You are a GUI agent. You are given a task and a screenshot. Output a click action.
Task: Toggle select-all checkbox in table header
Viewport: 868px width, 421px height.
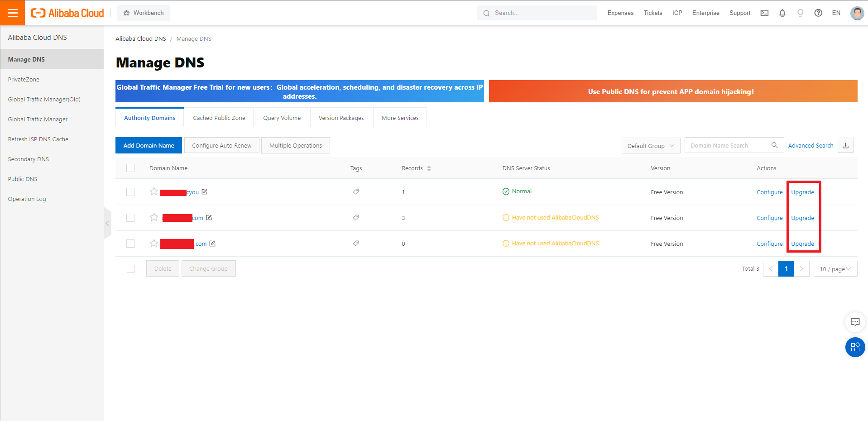click(x=130, y=168)
